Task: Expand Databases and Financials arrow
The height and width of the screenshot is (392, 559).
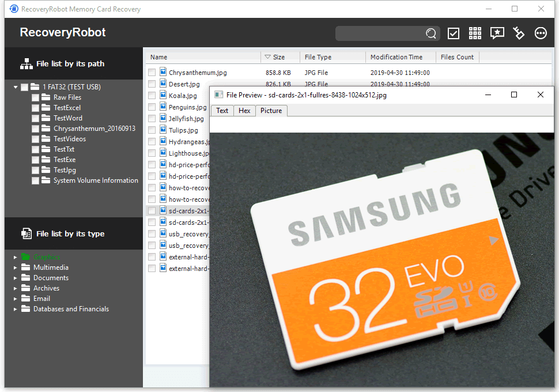Action: point(16,309)
